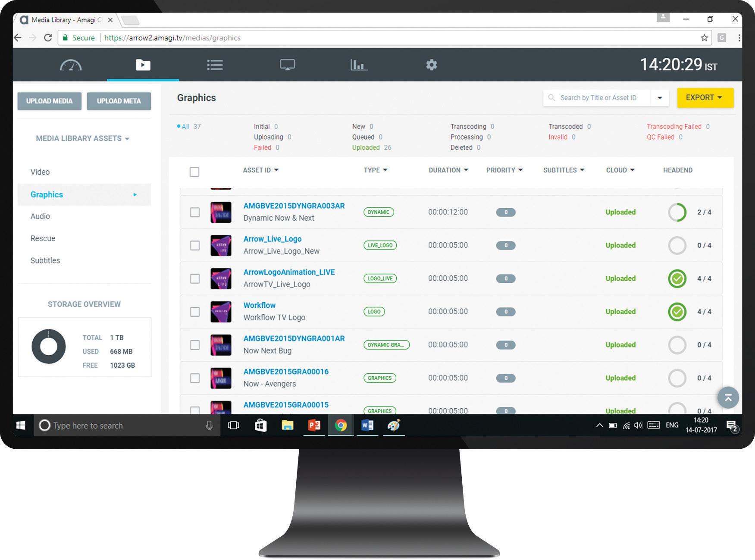The width and height of the screenshot is (755, 560).
Task: Select Graphics in the sidebar
Action: click(84, 194)
